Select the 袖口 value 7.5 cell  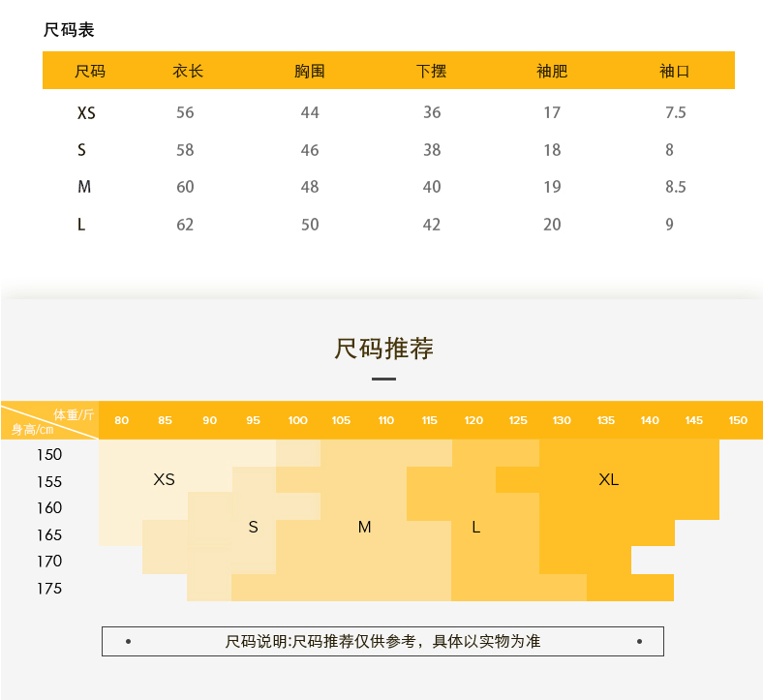point(675,113)
